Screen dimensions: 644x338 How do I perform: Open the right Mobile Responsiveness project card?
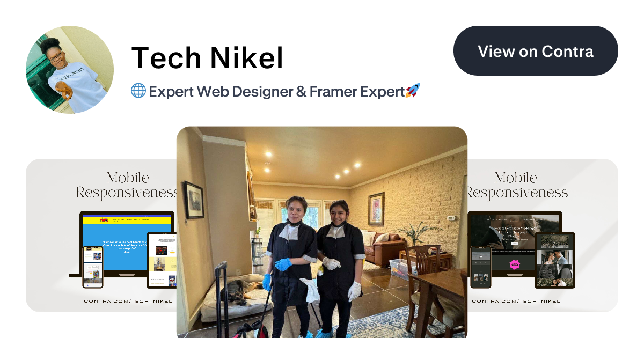click(x=543, y=236)
